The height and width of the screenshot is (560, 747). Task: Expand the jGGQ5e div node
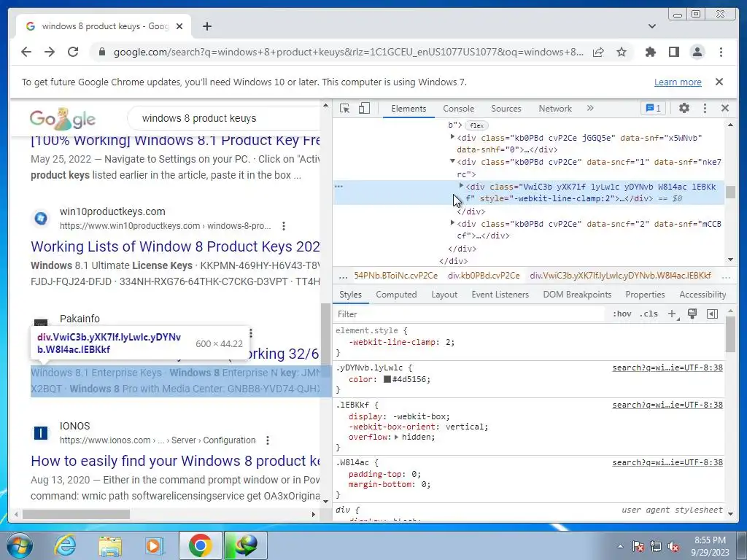point(452,137)
